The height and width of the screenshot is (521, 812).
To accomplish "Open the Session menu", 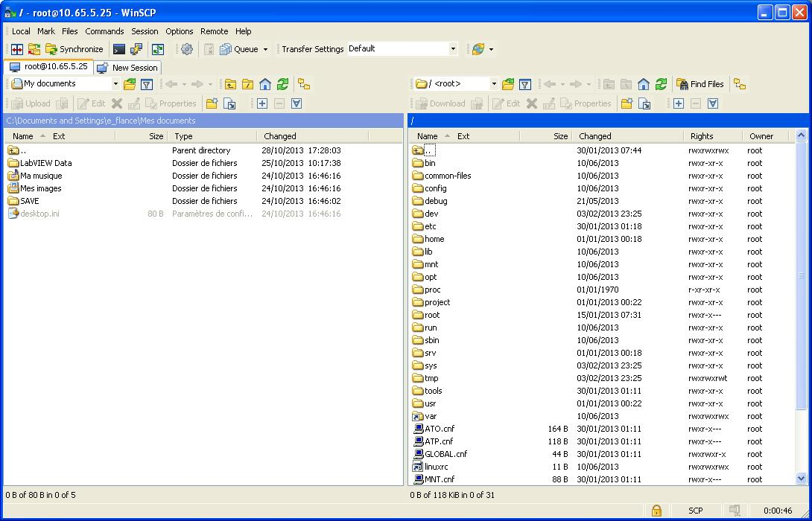I will (x=145, y=31).
